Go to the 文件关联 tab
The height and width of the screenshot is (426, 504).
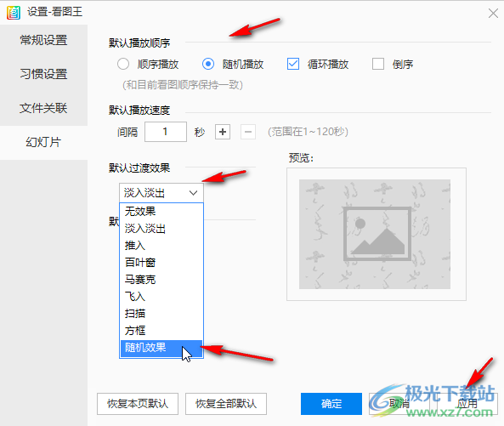pyautogui.click(x=43, y=108)
